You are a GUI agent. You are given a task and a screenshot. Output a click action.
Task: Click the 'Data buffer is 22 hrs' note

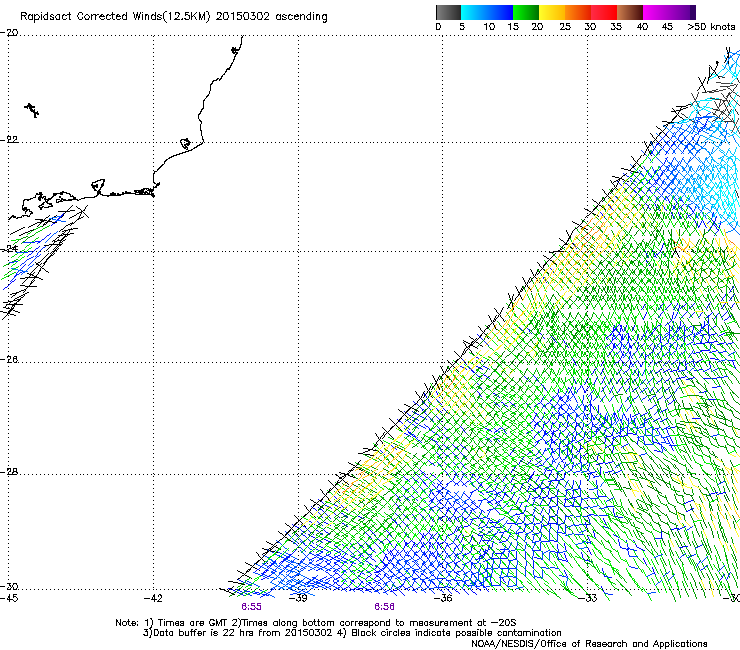pyautogui.click(x=352, y=633)
